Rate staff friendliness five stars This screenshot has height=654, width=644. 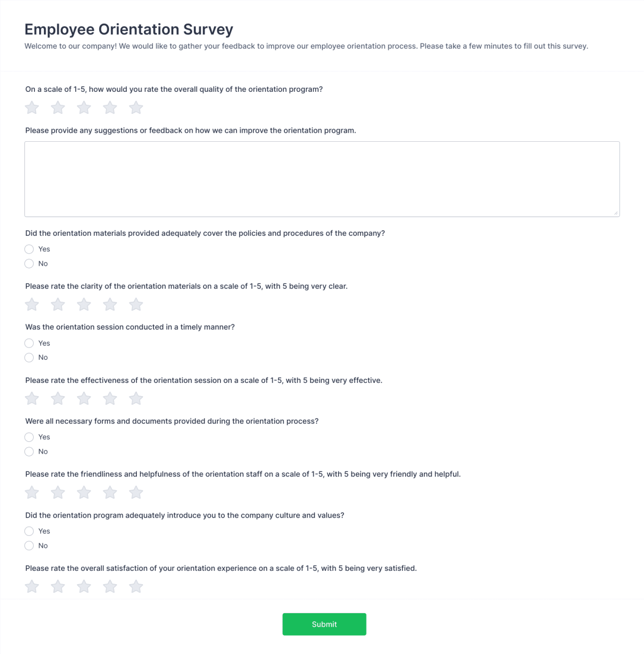click(x=136, y=492)
